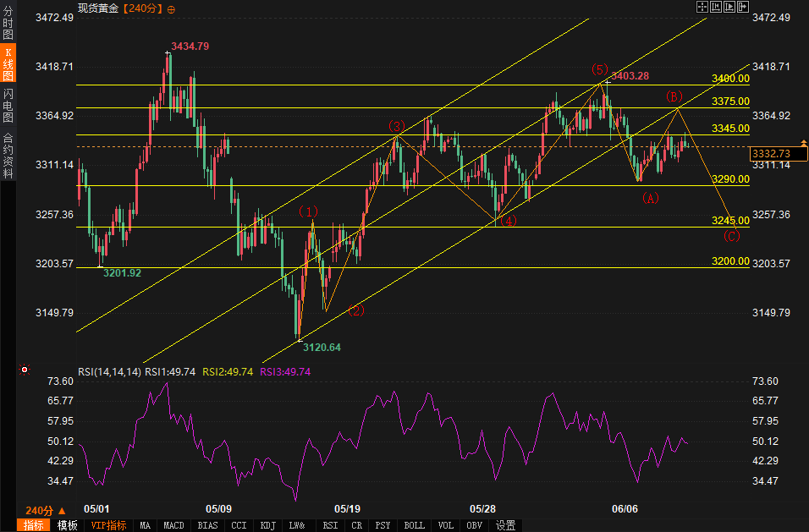Click the 05/01 date on time axis

[x=96, y=509]
